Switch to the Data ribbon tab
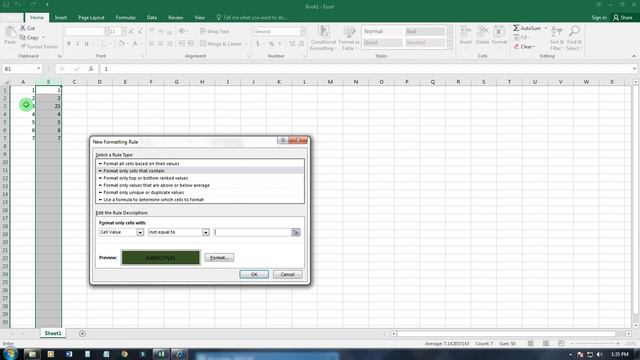Screen dimensions: 640x360 [x=152, y=18]
